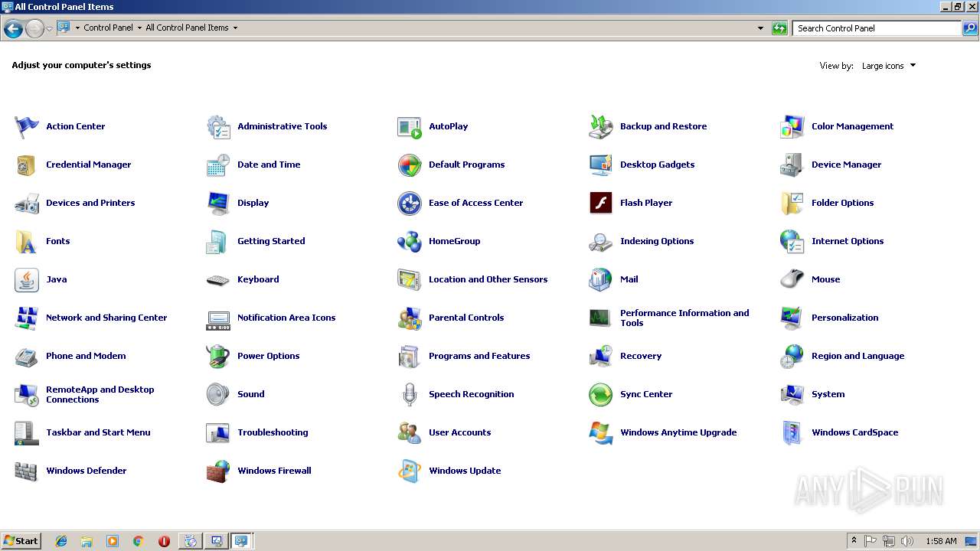Open the Backup and Restore icon
This screenshot has width=980, height=551.
601,127
